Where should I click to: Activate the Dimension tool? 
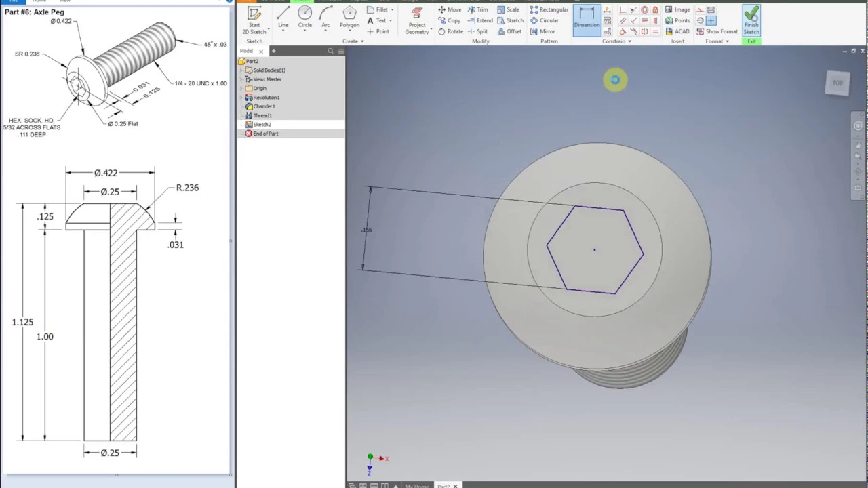click(x=587, y=20)
